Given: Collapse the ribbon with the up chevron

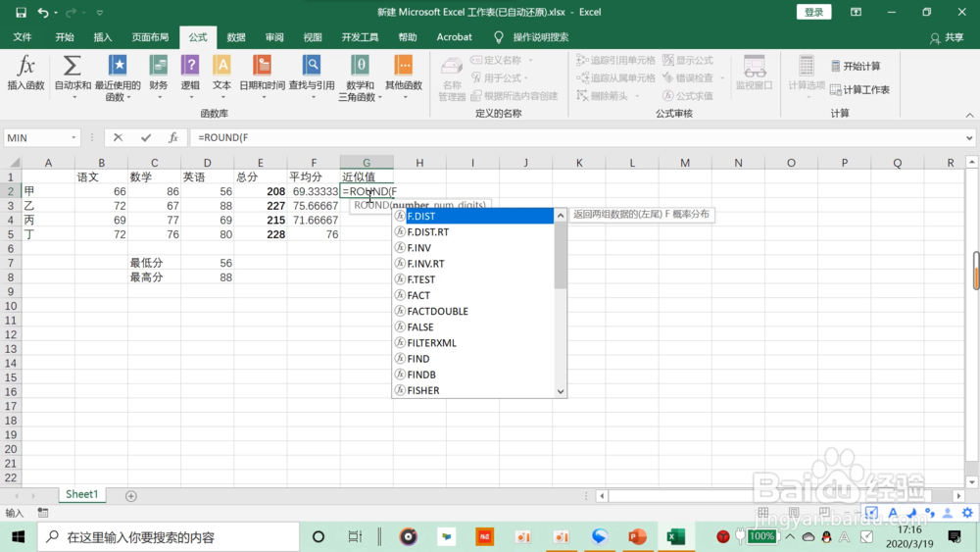Looking at the screenshot, I should point(969,115).
